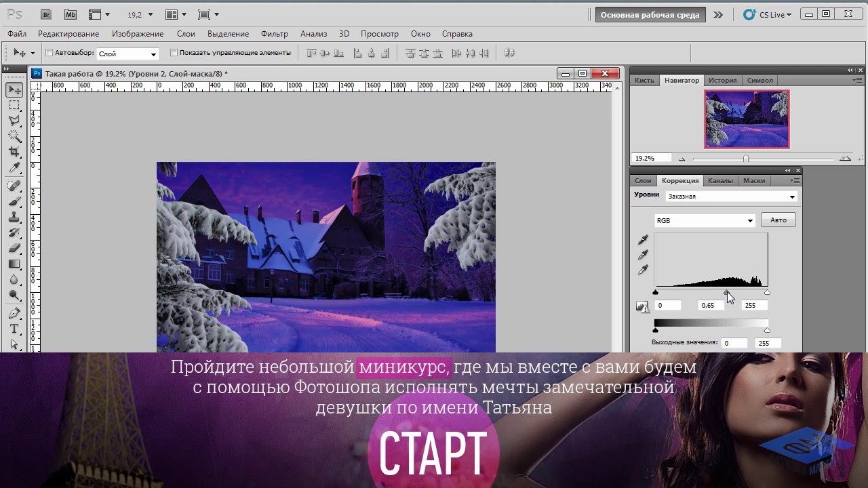Select the Clone Stamp tool

[x=14, y=217]
